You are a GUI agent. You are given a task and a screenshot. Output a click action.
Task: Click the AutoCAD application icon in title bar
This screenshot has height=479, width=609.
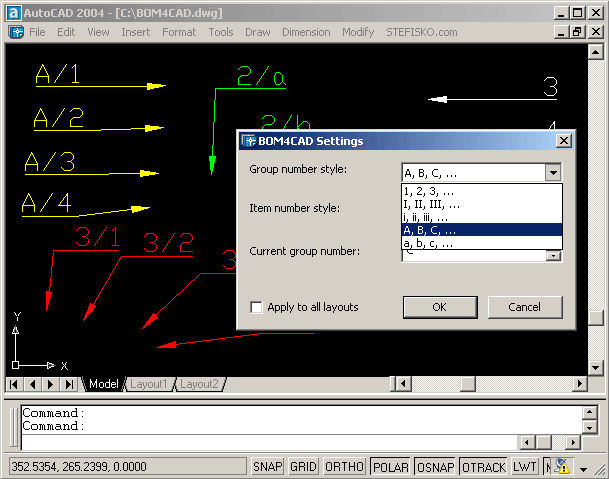tap(14, 13)
